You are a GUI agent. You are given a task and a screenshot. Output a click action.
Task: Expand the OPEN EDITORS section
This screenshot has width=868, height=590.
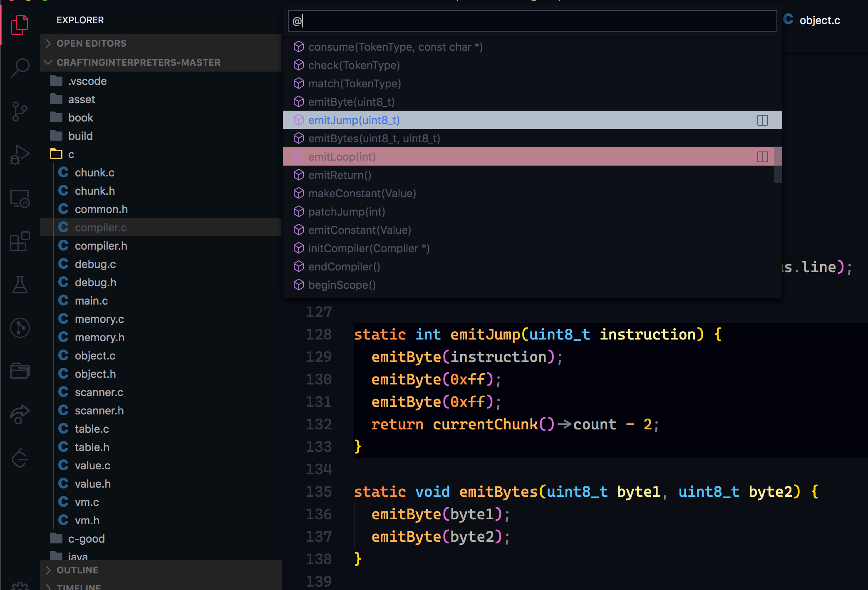coord(92,43)
